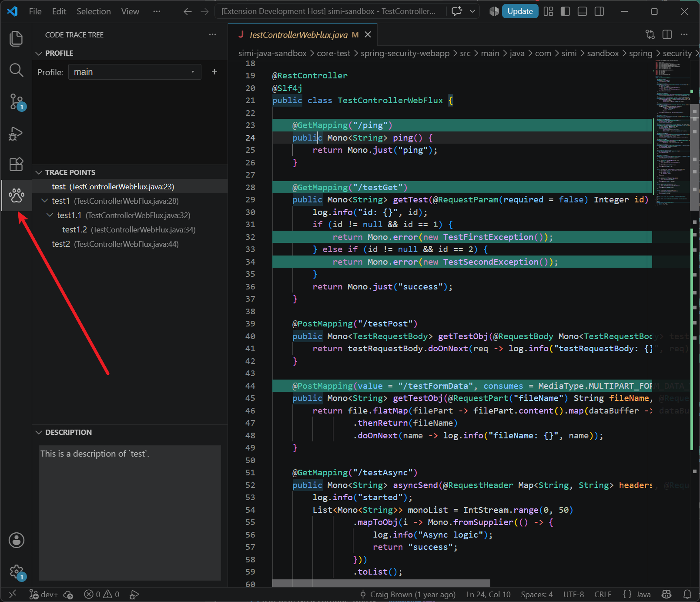Click the Spaces: 4 indentation indicator

(x=536, y=594)
